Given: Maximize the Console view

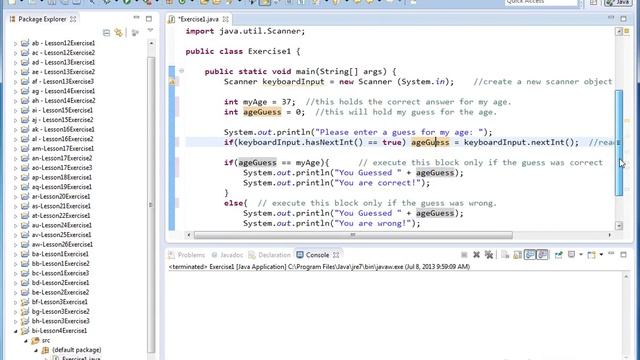Looking at the screenshot, I should pyautogui.click(x=624, y=255).
